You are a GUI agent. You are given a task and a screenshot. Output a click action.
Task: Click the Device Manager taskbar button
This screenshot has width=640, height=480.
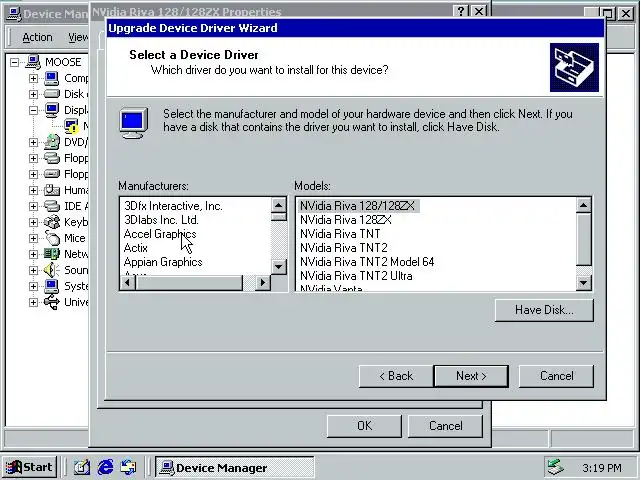pyautogui.click(x=235, y=467)
